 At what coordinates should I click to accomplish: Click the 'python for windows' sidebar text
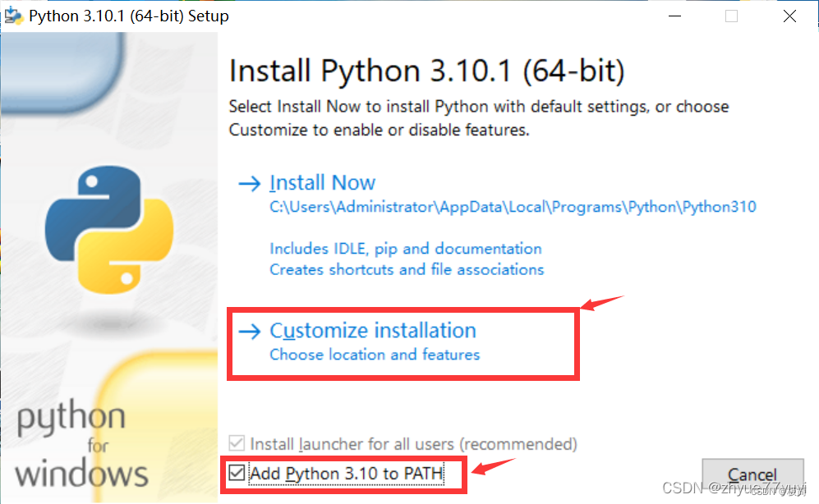click(81, 445)
